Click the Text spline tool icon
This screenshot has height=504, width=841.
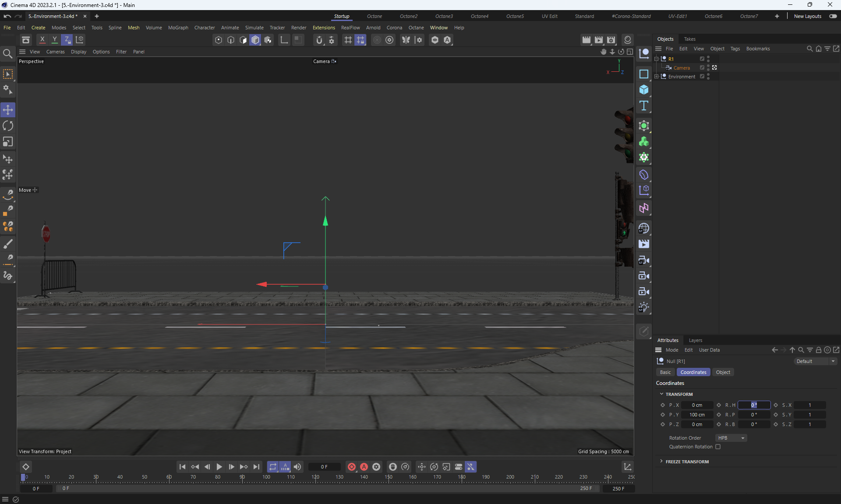pyautogui.click(x=643, y=106)
